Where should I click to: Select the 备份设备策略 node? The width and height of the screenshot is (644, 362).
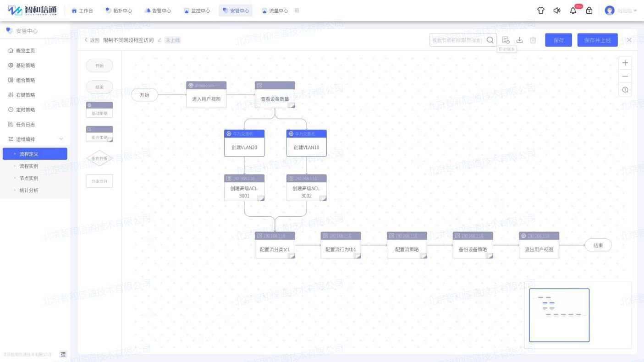pos(473,245)
